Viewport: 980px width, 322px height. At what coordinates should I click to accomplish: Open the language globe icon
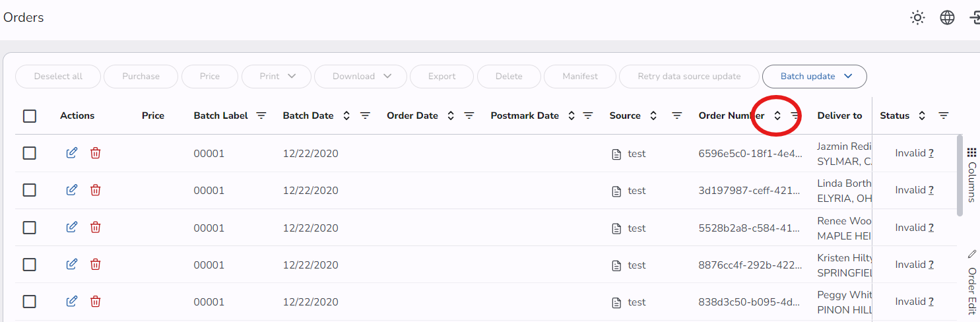(947, 18)
